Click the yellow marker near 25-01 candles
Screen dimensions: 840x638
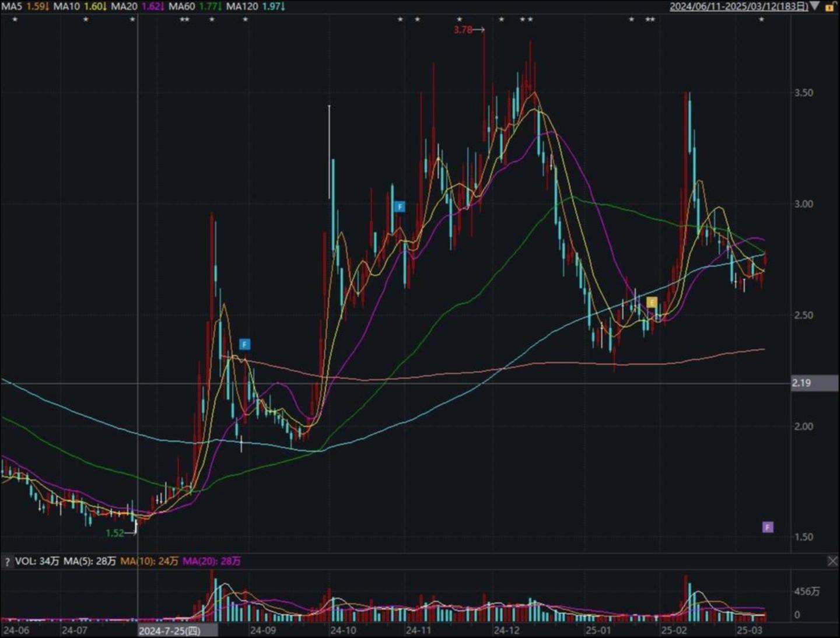[652, 302]
